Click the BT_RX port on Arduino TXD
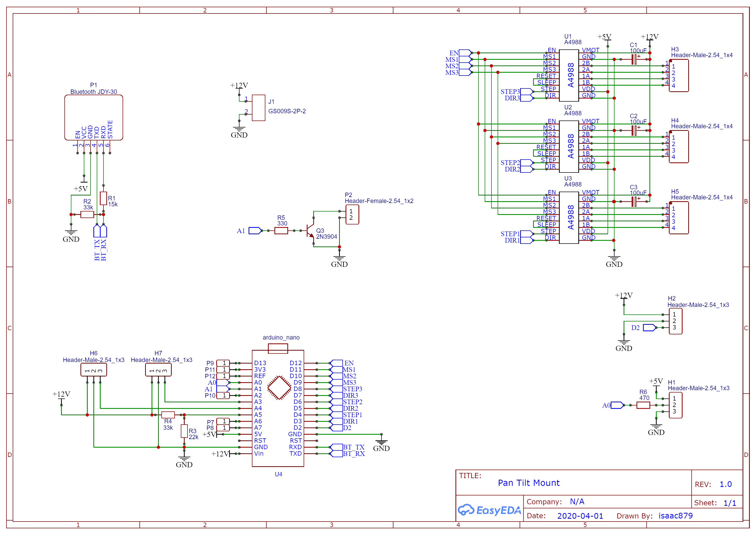Image resolution: width=756 pixels, height=535 pixels. click(336, 454)
